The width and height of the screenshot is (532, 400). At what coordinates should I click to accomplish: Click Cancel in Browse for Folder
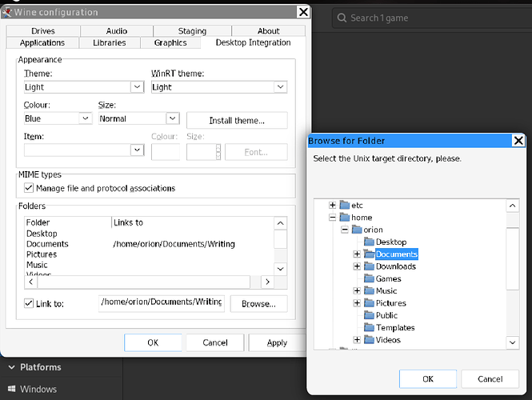pos(490,378)
